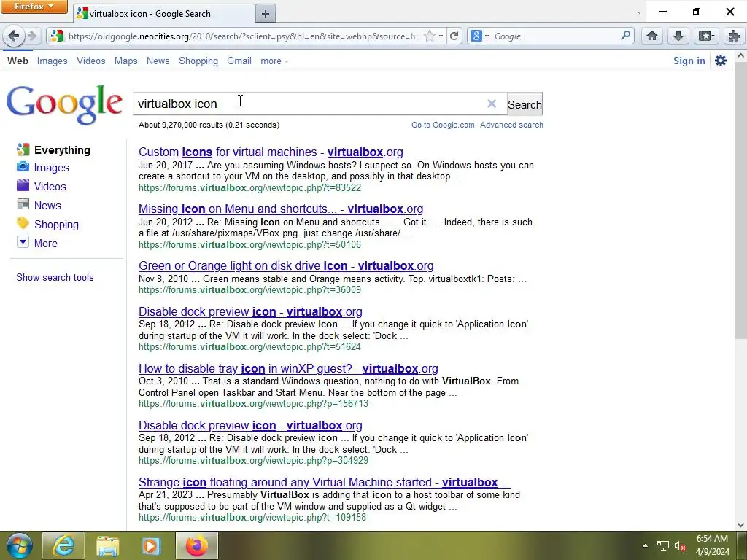This screenshot has width=747, height=560.
Task: Click the Forward navigation arrow
Action: (x=32, y=36)
